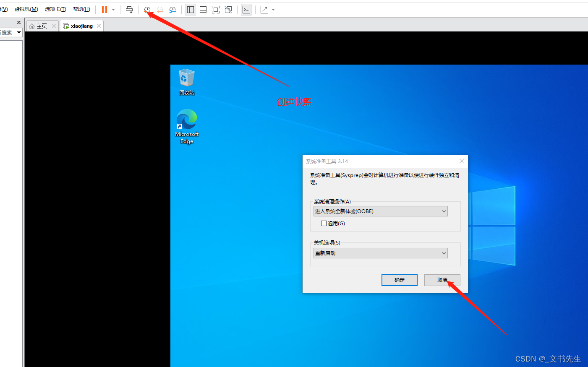Click the 确定 button in Sysprep
588x367 pixels.
pos(400,280)
